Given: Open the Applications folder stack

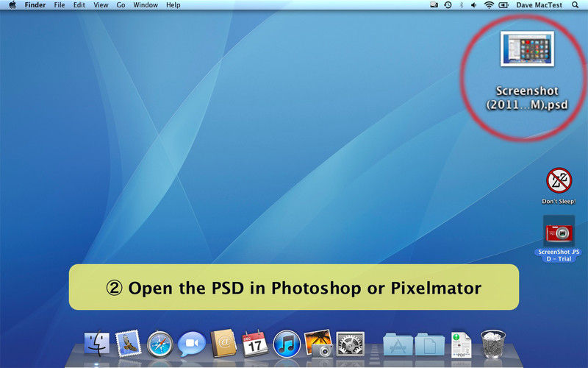Looking at the screenshot, I should pyautogui.click(x=398, y=344).
